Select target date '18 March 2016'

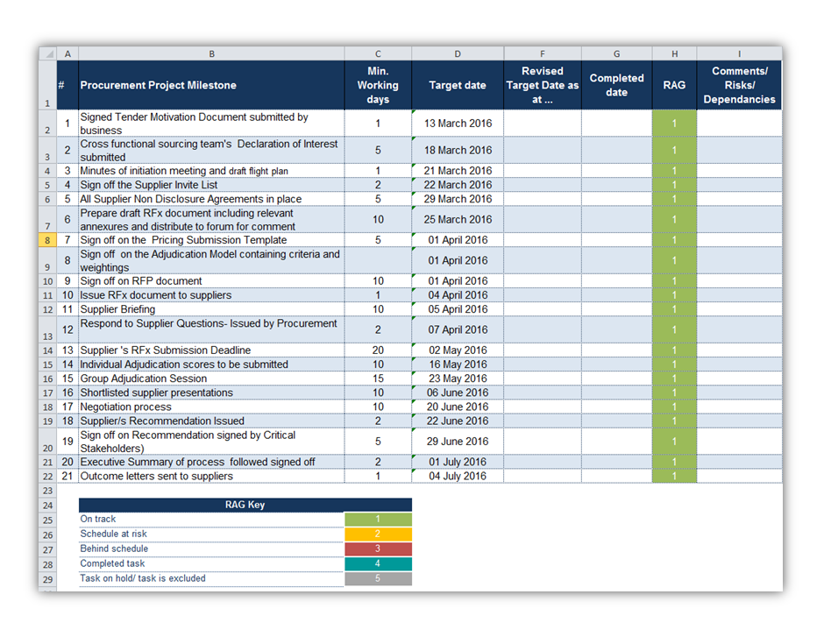click(458, 151)
